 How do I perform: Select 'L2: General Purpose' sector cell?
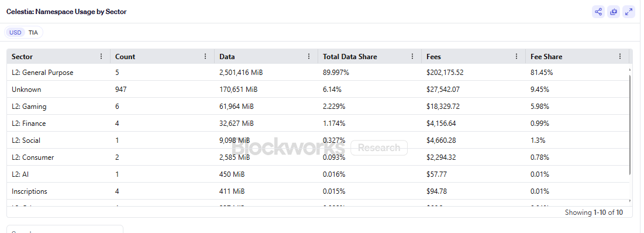(x=58, y=73)
